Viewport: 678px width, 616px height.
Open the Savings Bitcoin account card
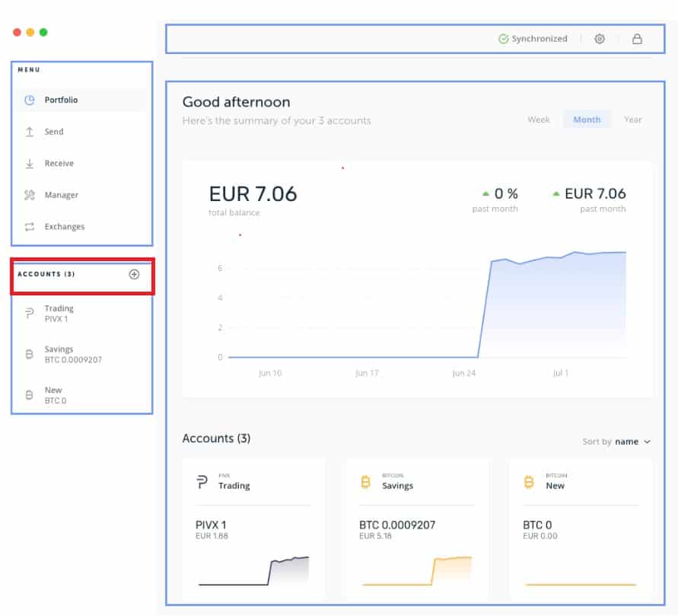(417, 528)
